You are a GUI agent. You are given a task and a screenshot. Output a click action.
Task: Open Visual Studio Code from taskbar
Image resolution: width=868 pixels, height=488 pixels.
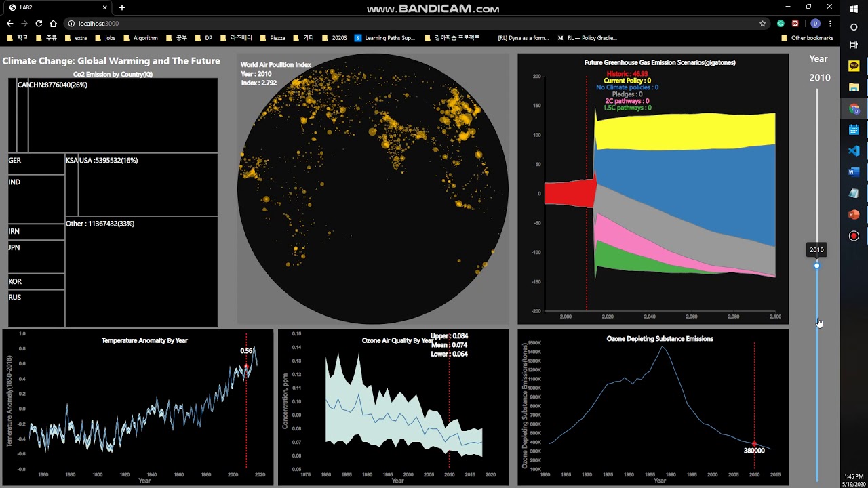pos(854,150)
